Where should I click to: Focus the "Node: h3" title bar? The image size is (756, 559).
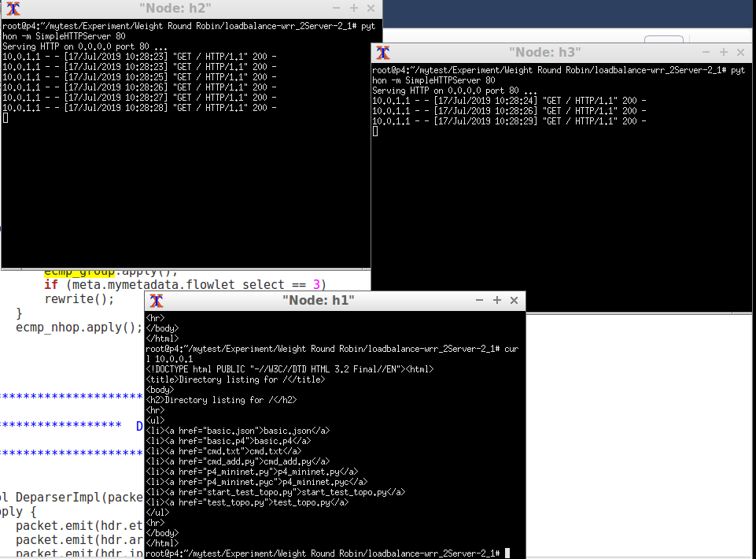(x=544, y=53)
